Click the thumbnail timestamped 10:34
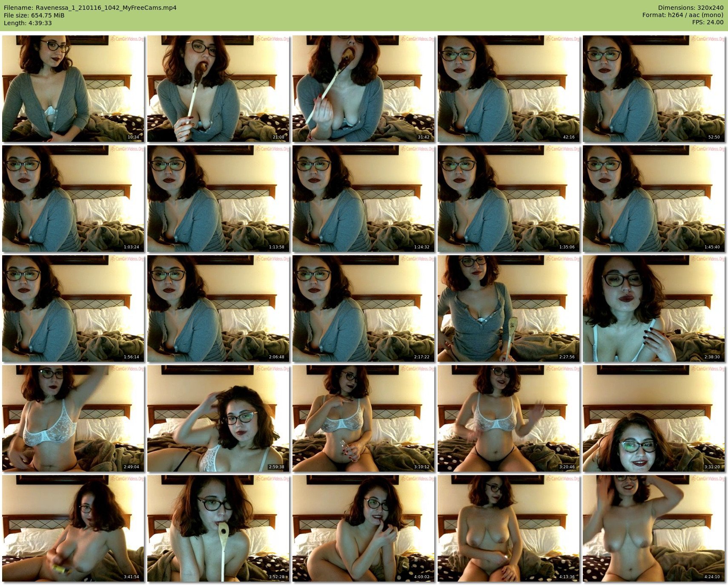728x585 pixels. tap(73, 88)
